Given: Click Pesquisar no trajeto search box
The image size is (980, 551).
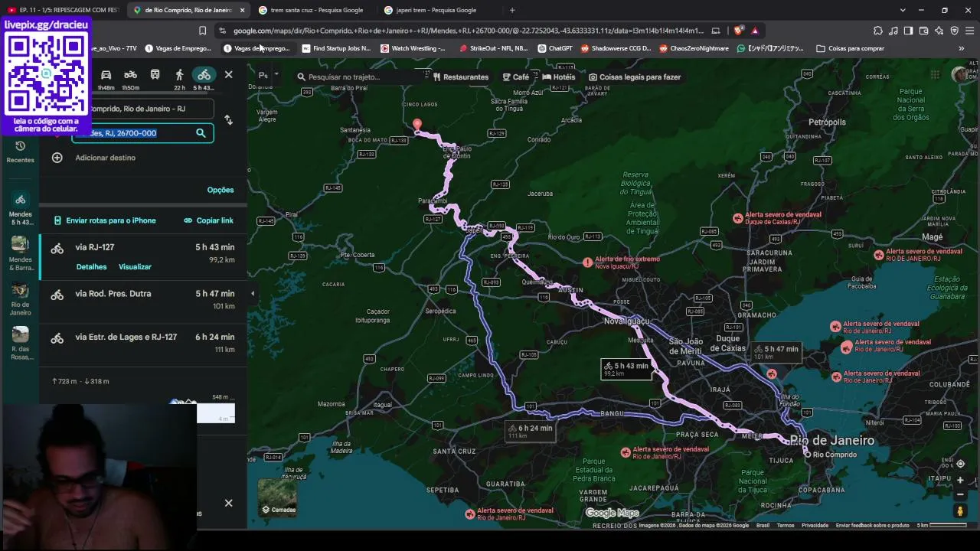Looking at the screenshot, I should (361, 77).
